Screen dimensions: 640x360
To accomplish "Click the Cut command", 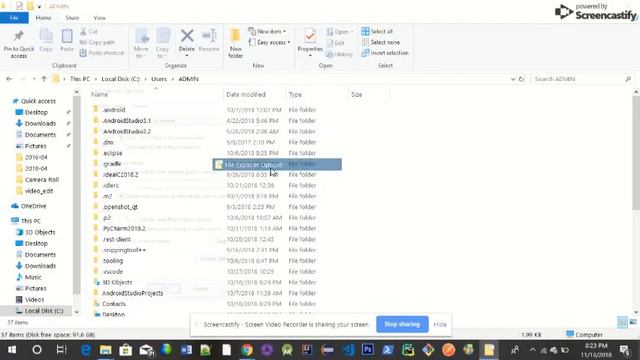I will [x=89, y=31].
